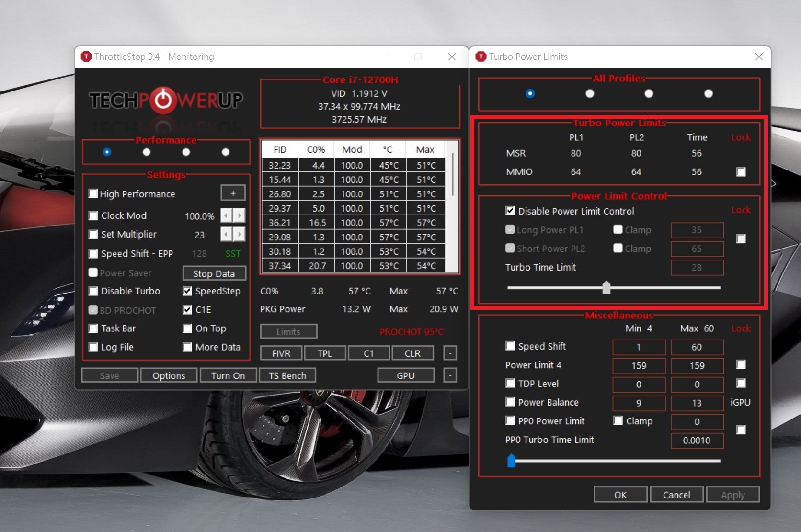This screenshot has width=801, height=532.
Task: Uncheck the SpeedStep option
Action: [x=187, y=291]
